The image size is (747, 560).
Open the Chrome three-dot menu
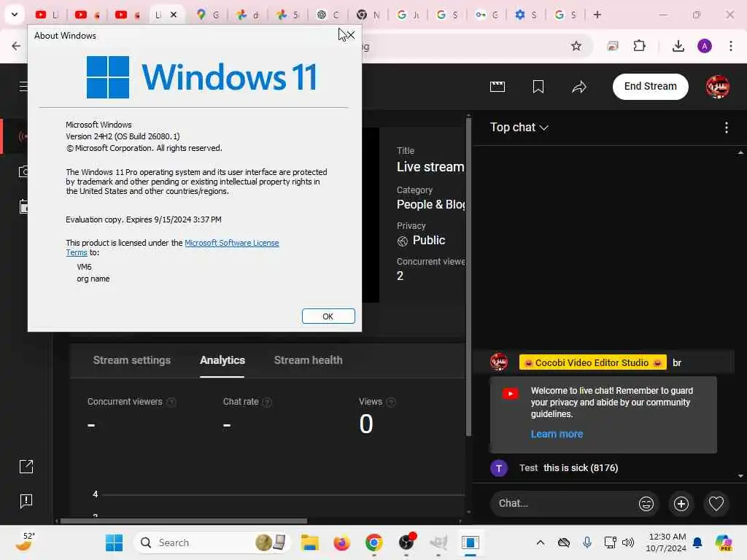731,46
